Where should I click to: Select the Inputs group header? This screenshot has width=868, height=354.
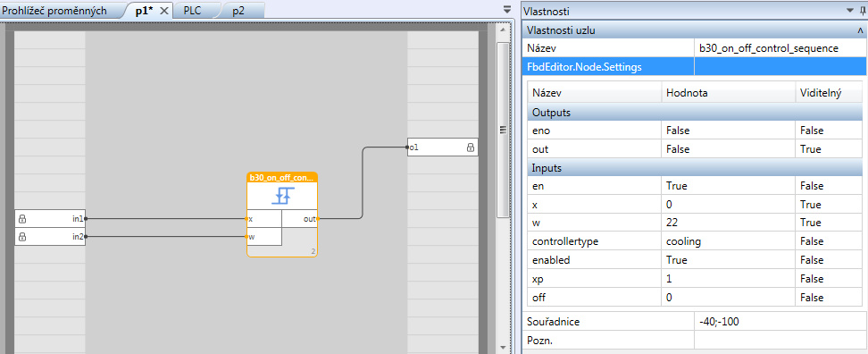695,167
